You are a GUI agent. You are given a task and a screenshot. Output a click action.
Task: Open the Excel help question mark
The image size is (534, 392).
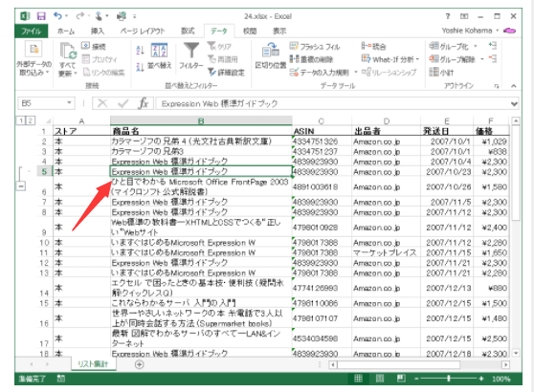448,16
